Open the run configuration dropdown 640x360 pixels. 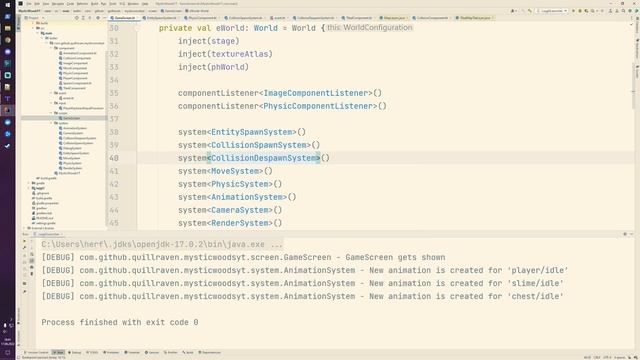552,11
